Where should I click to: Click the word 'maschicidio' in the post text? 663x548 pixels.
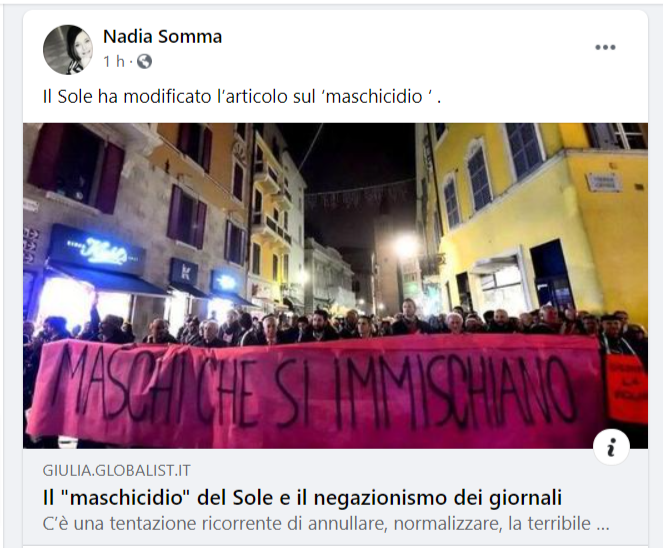click(x=374, y=97)
